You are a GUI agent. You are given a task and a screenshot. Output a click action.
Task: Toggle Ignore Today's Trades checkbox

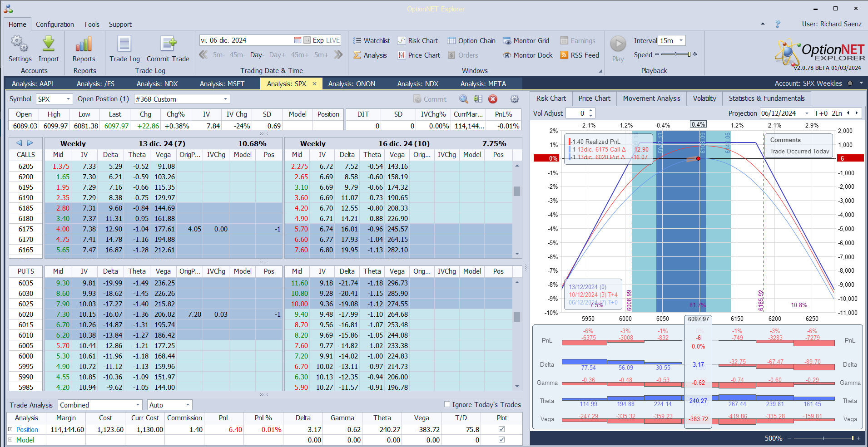[x=447, y=404]
